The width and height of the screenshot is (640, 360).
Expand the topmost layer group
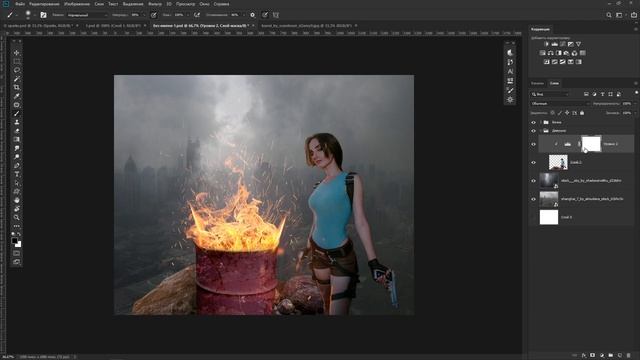tap(541, 122)
